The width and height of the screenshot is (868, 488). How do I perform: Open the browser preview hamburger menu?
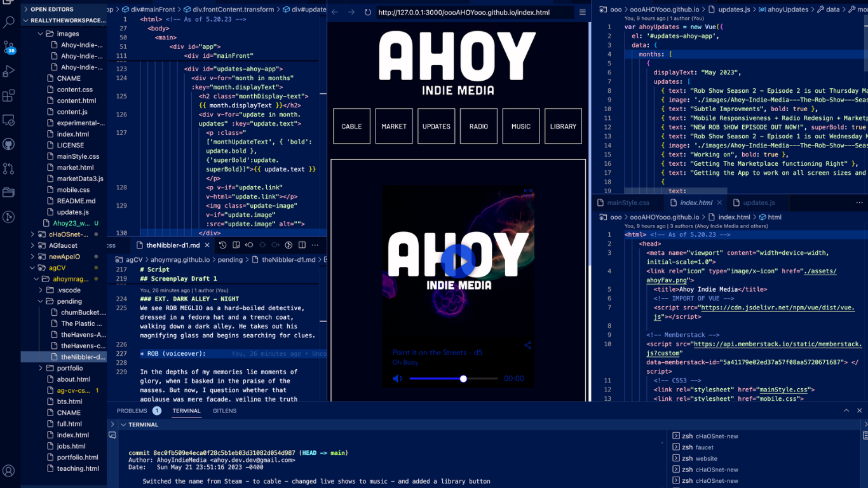point(582,12)
